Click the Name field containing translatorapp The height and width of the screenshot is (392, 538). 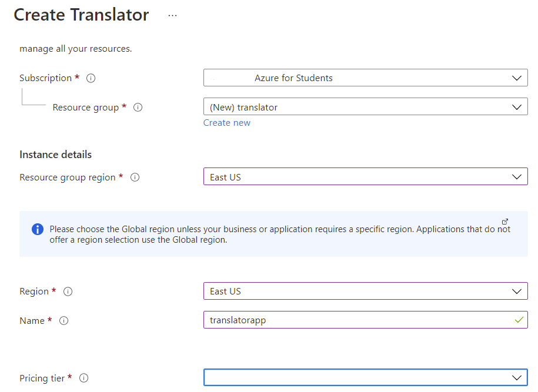353,320
